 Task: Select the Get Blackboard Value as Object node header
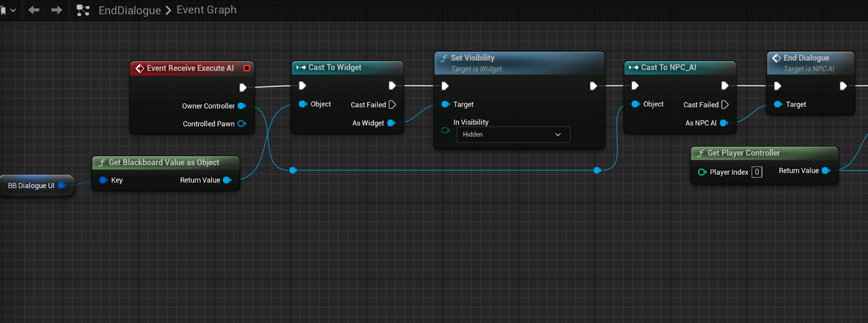(165, 162)
